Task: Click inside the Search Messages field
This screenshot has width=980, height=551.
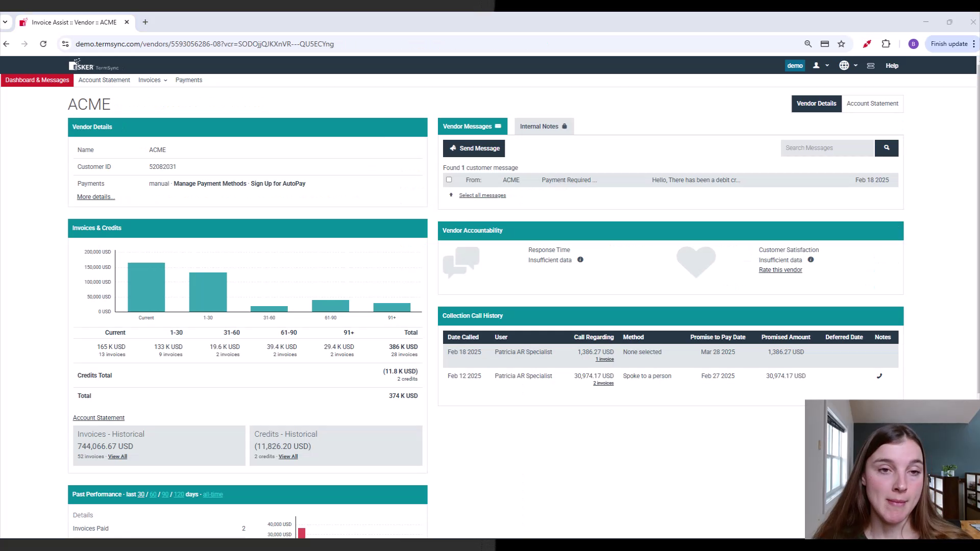Action: (x=827, y=148)
